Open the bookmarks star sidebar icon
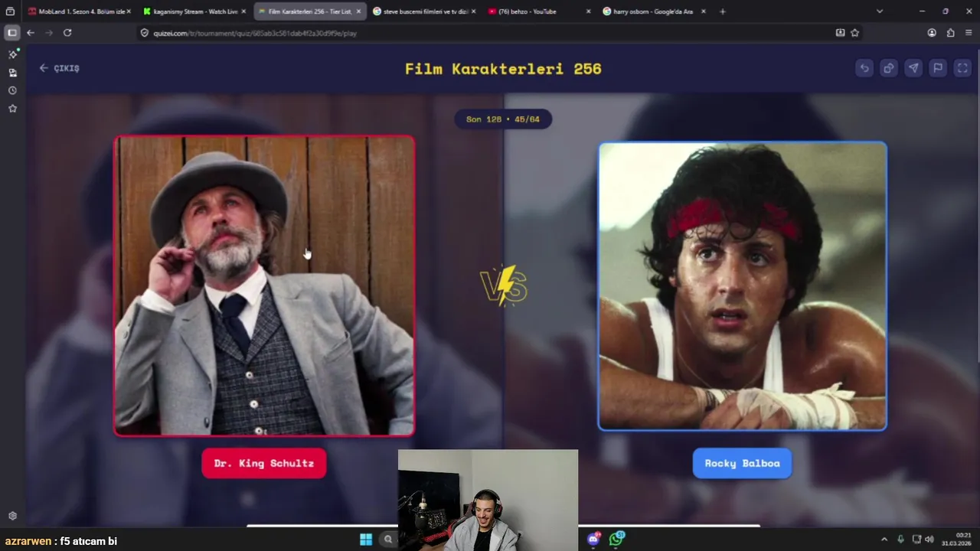The width and height of the screenshot is (980, 551). coord(12,109)
